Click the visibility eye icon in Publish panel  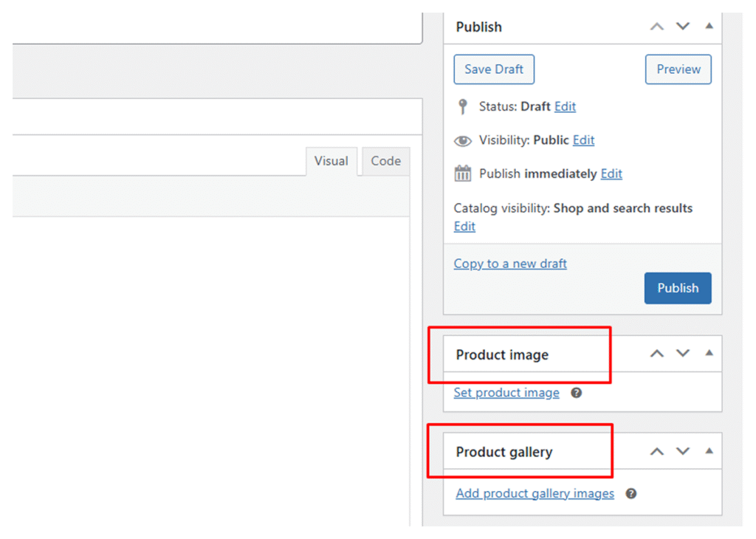point(463,140)
